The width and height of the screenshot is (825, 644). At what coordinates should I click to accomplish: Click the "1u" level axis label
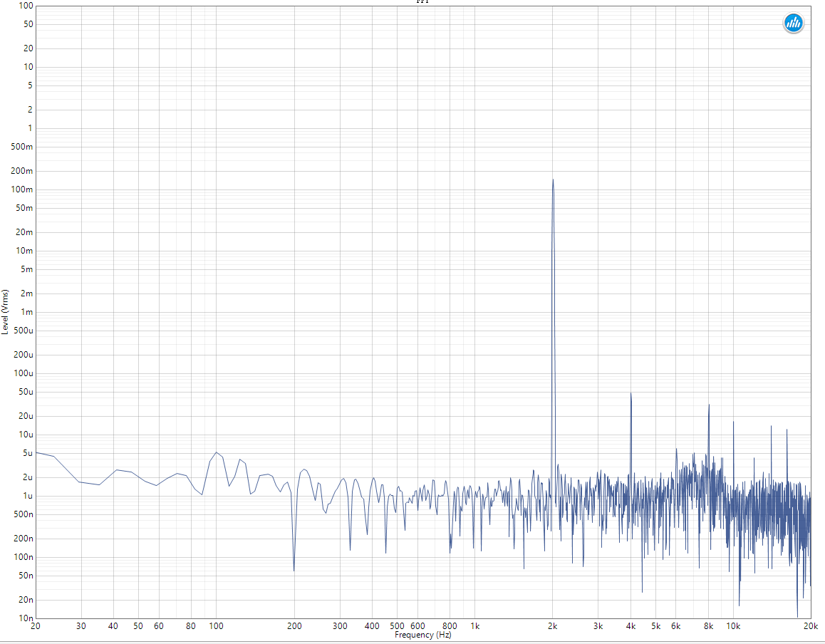[x=27, y=496]
